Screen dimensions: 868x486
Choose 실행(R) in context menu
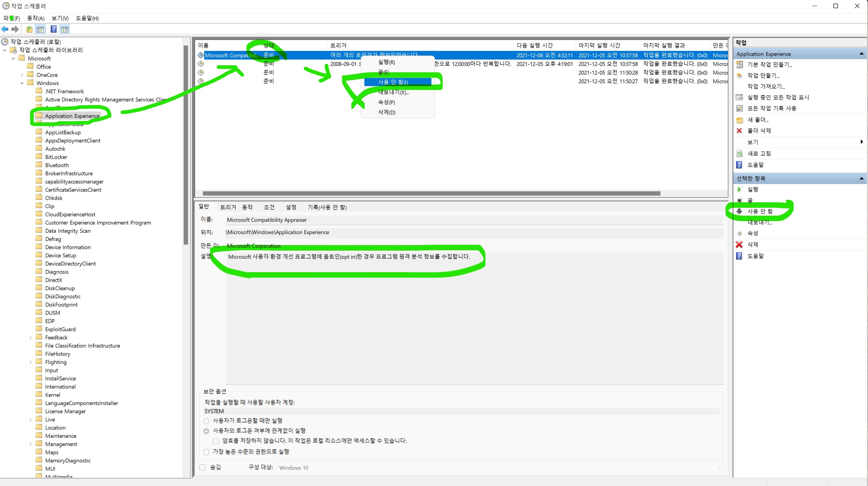398,62
